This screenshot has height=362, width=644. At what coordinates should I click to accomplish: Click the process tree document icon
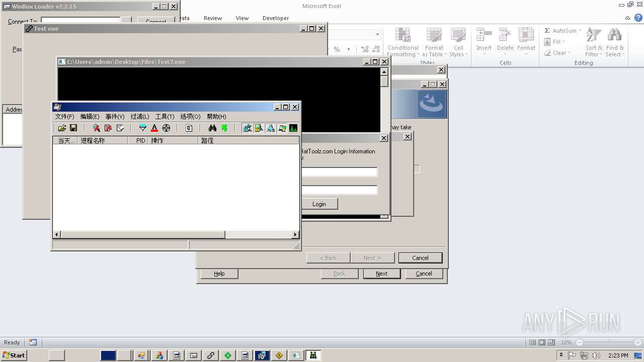(189, 128)
